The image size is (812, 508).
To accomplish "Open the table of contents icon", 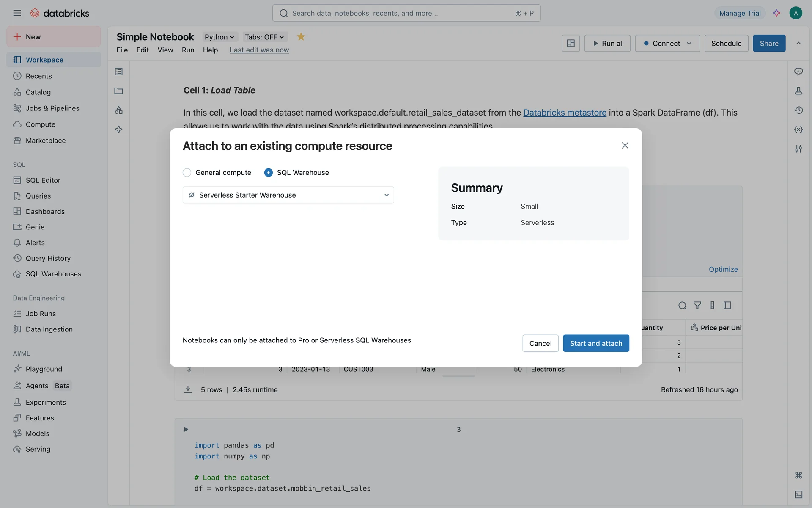I will (x=119, y=72).
